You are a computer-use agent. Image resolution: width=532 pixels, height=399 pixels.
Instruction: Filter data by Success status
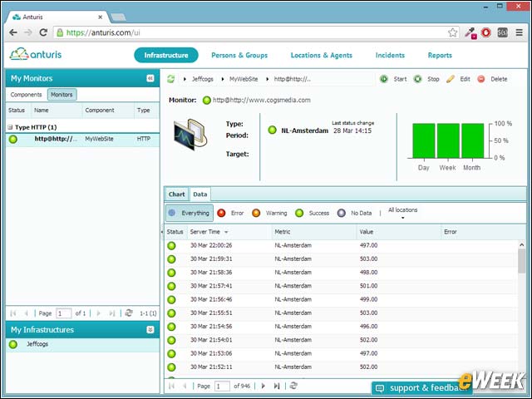[x=313, y=213]
